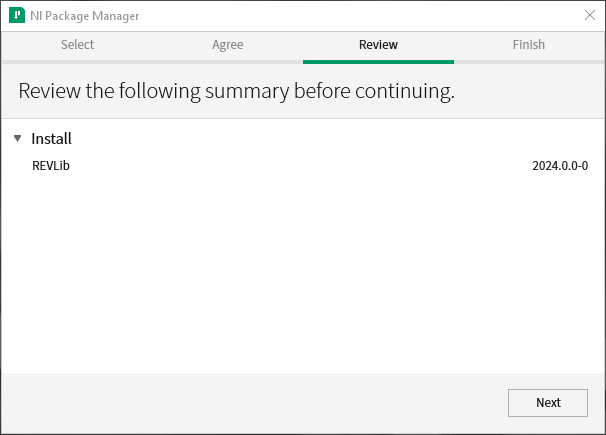Click the gray footer left of Next
The image size is (606, 435).
click(x=250, y=402)
